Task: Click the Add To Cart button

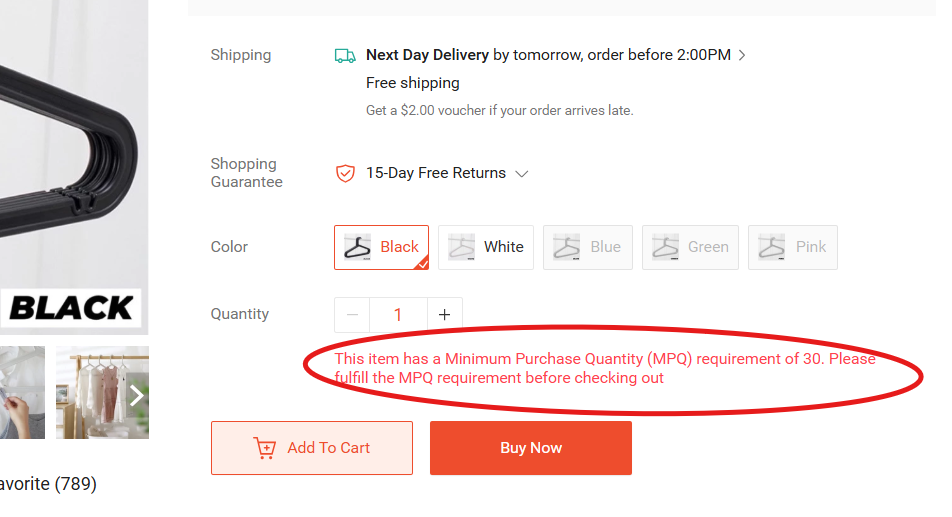Action: 312,448
